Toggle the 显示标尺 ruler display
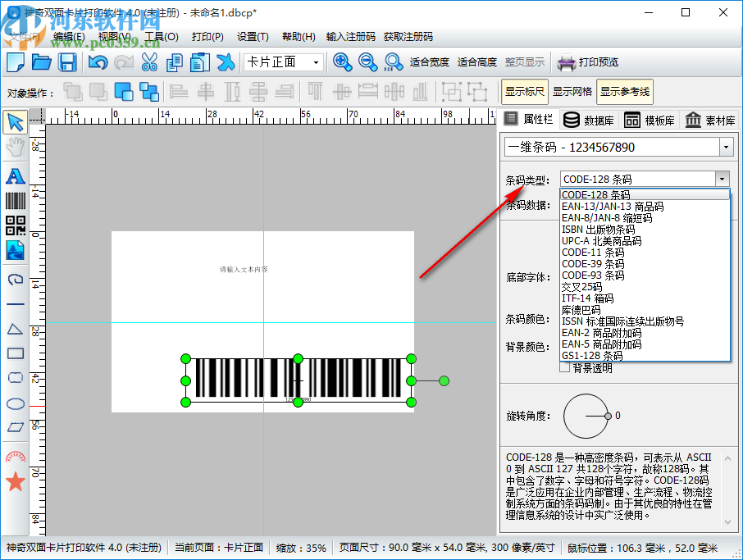The height and width of the screenshot is (560, 743). 525,92
